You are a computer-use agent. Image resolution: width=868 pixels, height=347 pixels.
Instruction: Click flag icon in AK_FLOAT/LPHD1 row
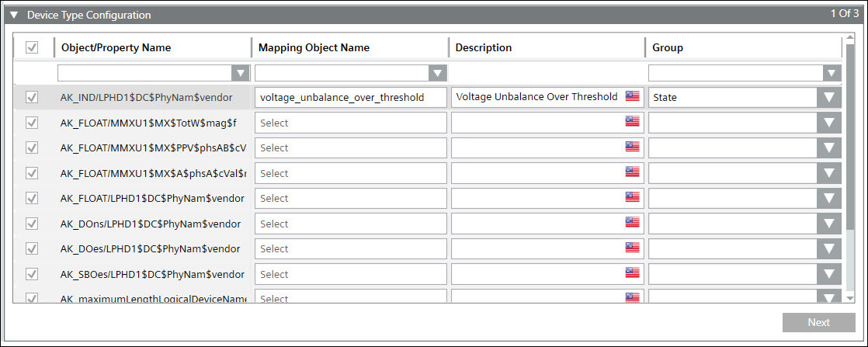[x=632, y=198]
